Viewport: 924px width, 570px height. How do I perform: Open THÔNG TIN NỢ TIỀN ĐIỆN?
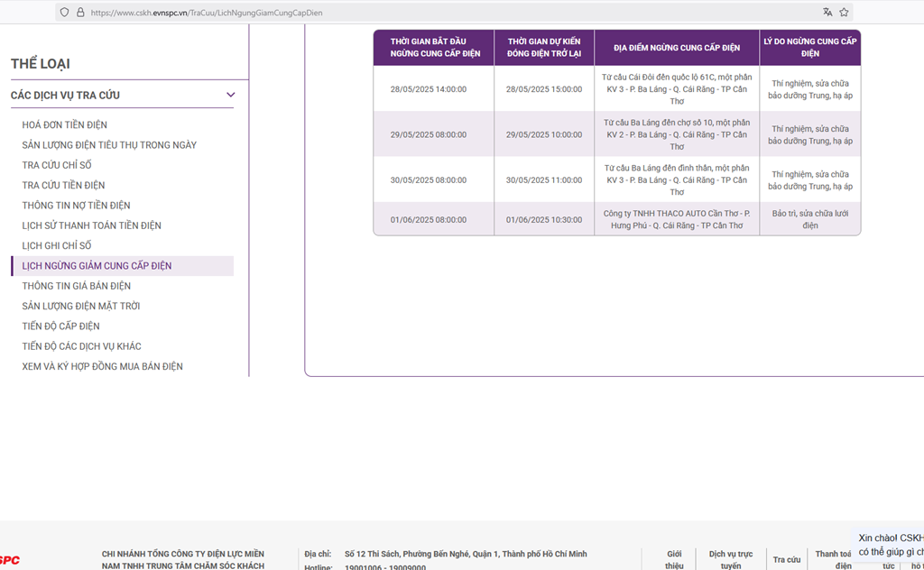[x=77, y=205]
